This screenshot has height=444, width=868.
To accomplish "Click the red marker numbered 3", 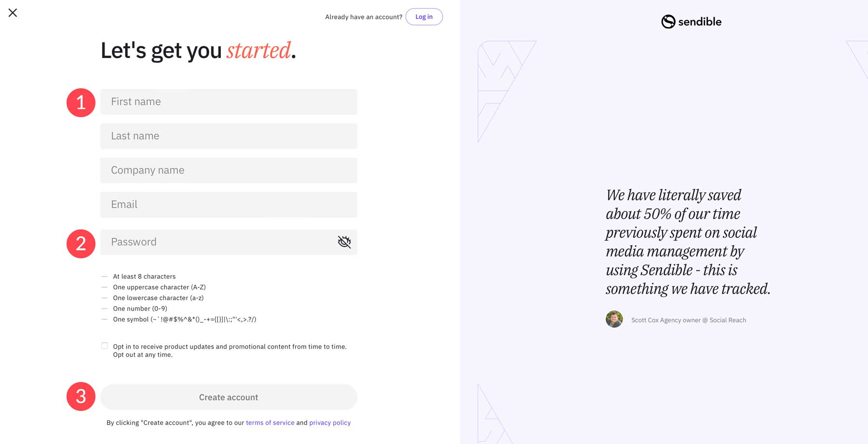I will 81,397.
